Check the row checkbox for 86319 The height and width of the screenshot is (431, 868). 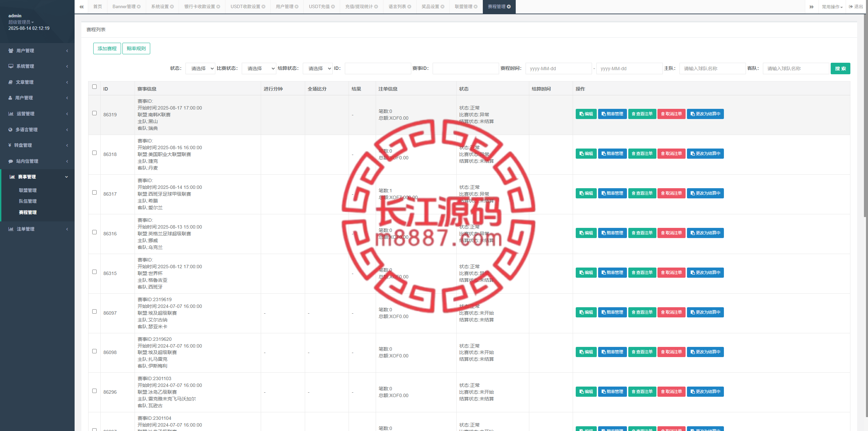pos(94,113)
